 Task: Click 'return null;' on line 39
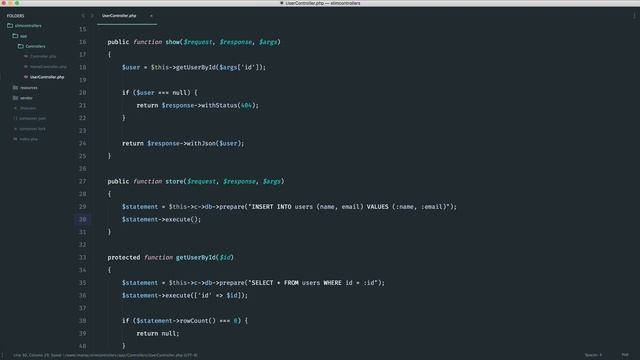click(x=158, y=333)
